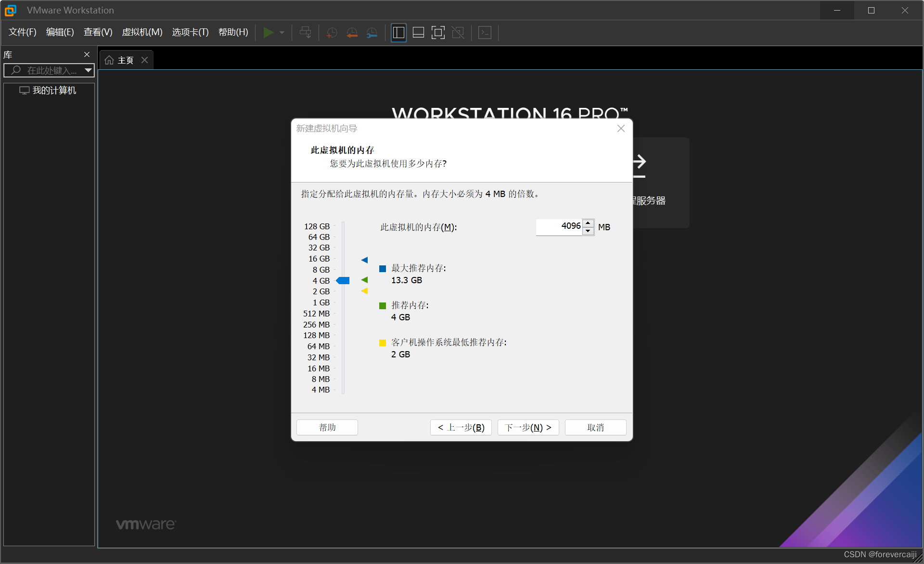This screenshot has height=564, width=924.
Task: Open the library search dropdown arrow
Action: [x=88, y=70]
